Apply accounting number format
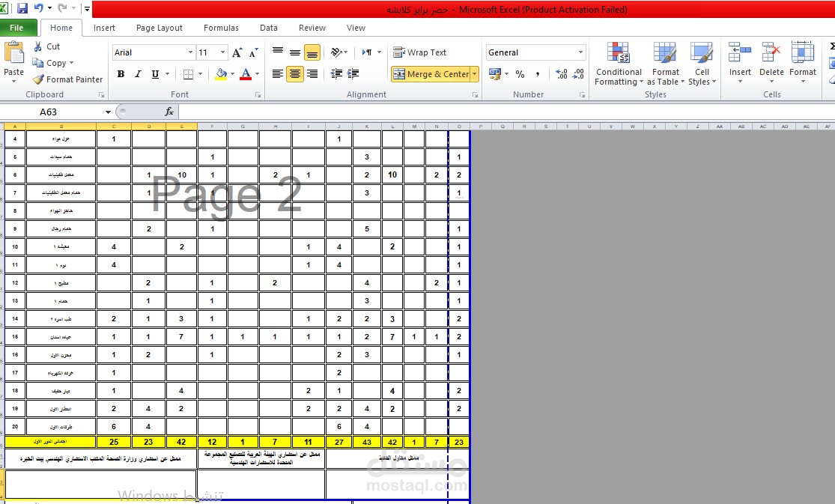835x504 pixels. coord(495,74)
